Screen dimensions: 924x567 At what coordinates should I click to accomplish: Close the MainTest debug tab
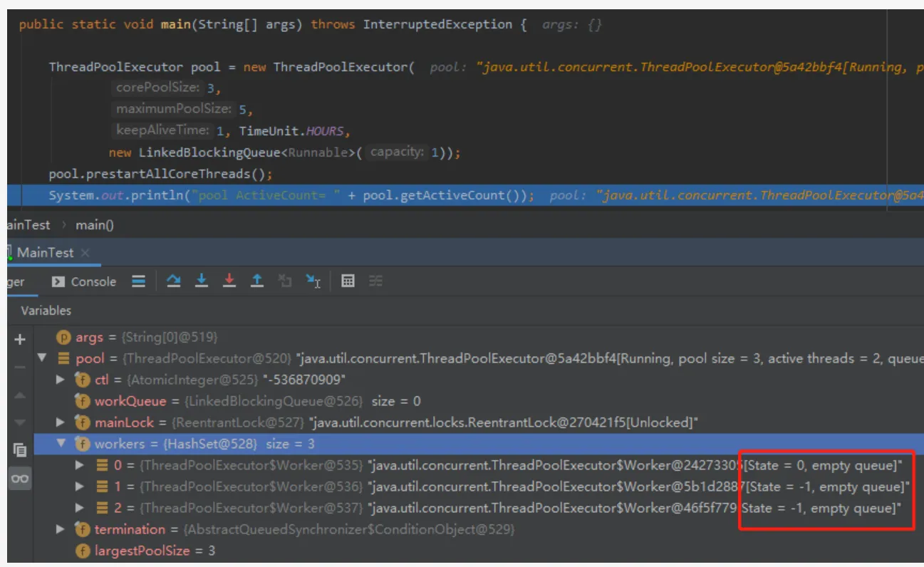pyautogui.click(x=85, y=253)
